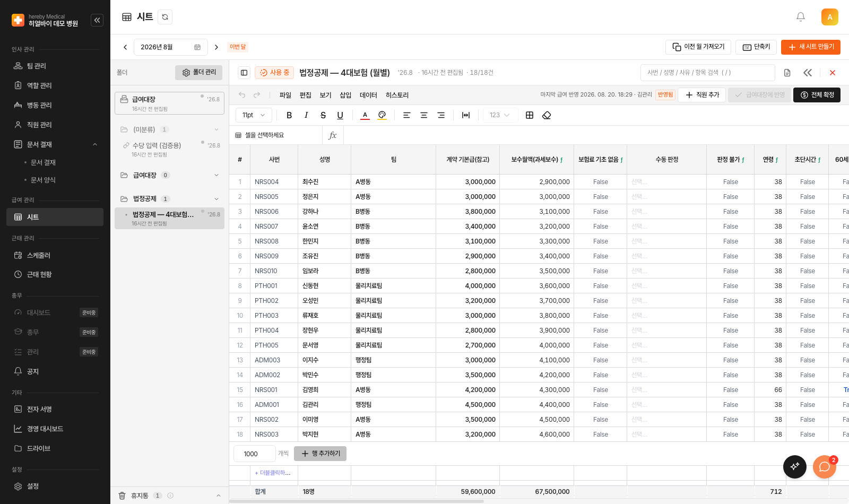Expand the (미분류) folder
This screenshot has height=504, width=849.
216,129
